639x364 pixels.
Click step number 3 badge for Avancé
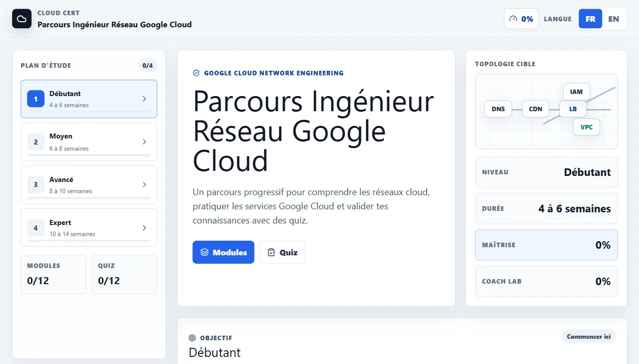pos(35,185)
